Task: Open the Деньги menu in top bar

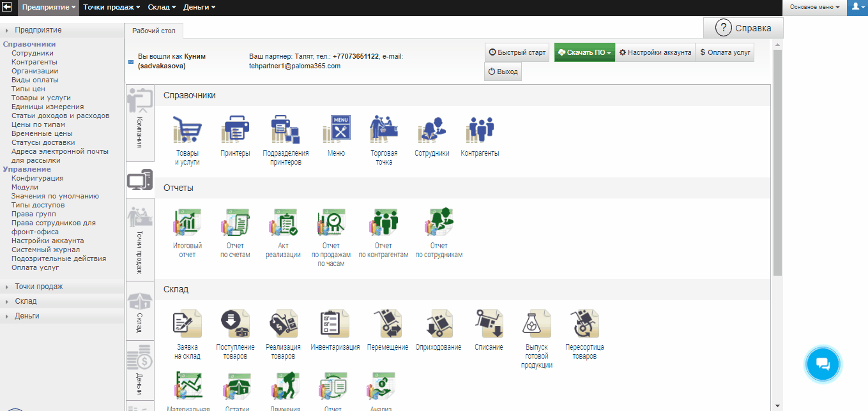Action: pos(199,7)
